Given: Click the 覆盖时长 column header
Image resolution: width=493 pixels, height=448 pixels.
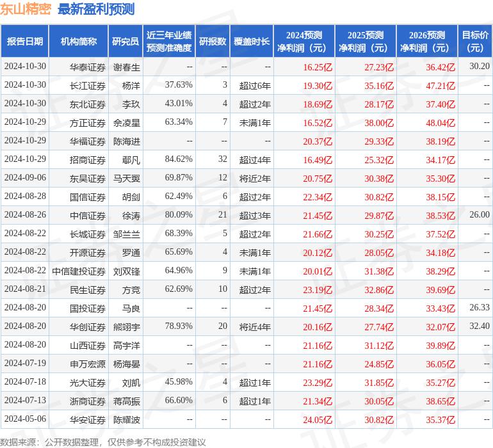Looking at the screenshot, I should tap(252, 41).
